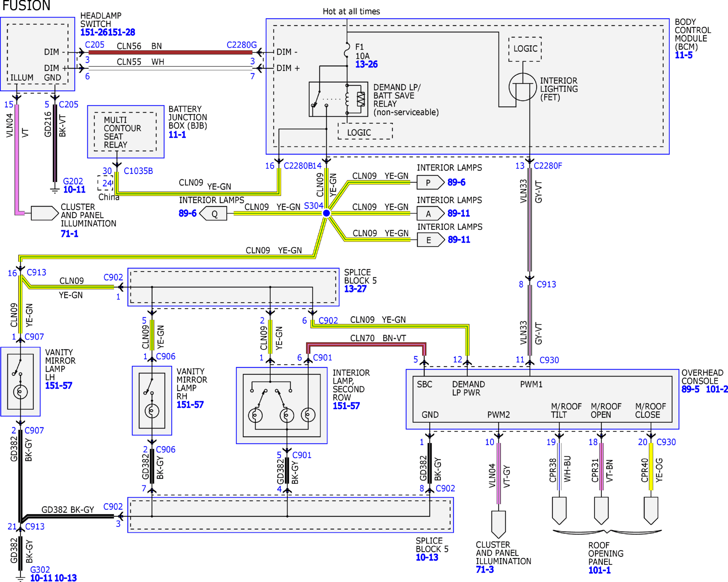Click the 'M/ROOF CLOSE' label

(650, 411)
